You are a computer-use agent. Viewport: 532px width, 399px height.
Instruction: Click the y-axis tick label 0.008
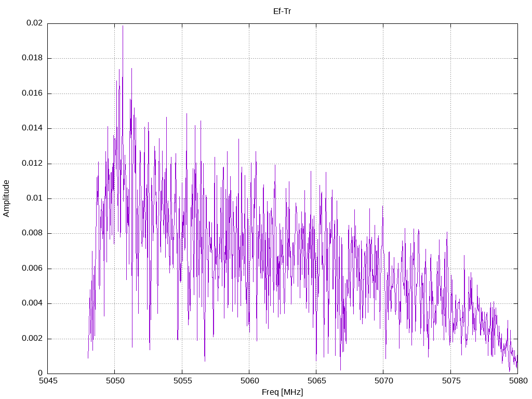click(x=32, y=233)
